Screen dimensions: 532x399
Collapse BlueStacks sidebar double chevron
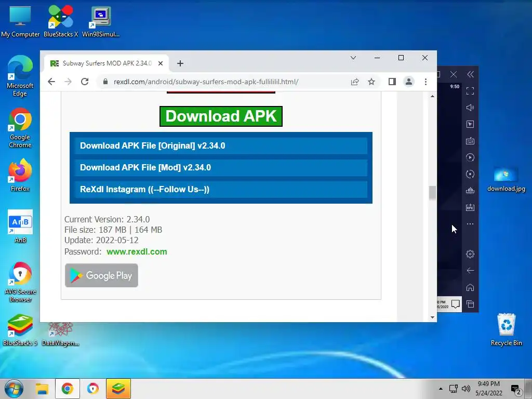click(470, 74)
